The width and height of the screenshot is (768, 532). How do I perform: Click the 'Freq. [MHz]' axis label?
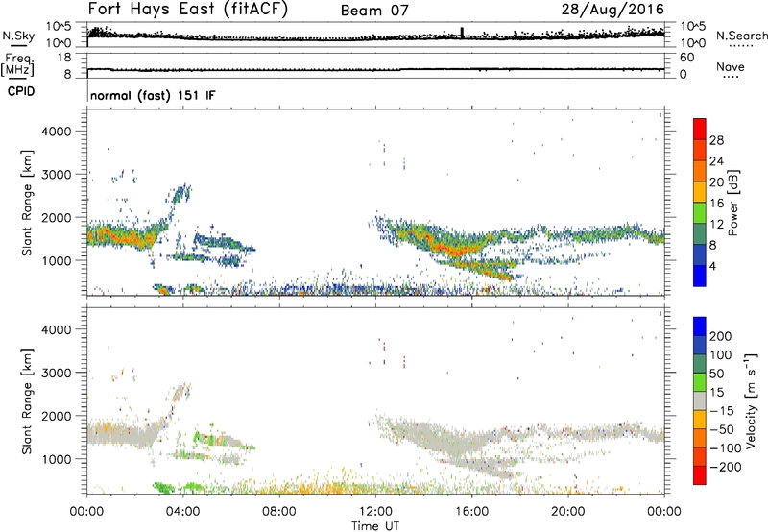click(17, 65)
